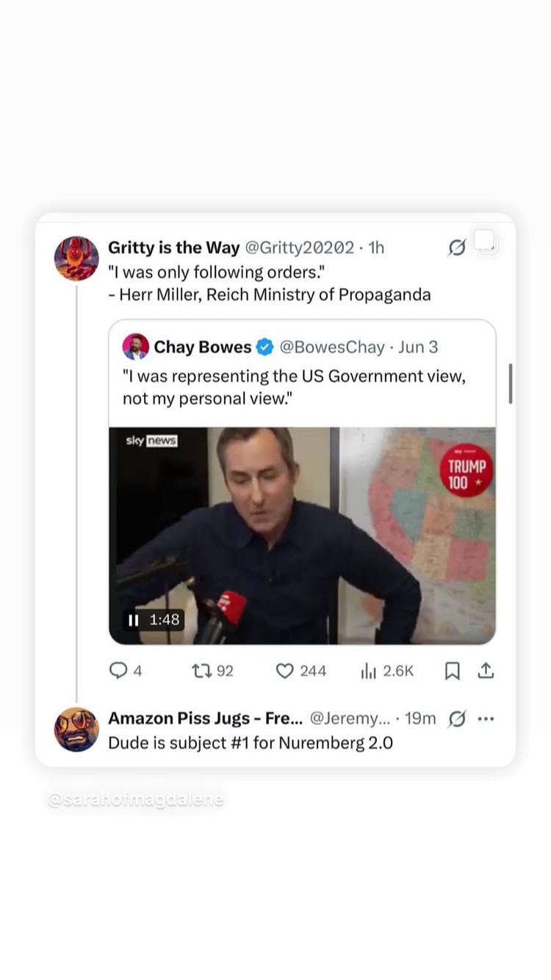Click the Sky News video frame

[302, 536]
